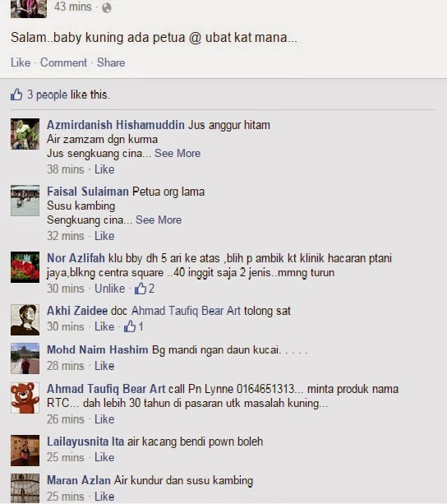Open Nor Azlifah's red flower avatar
This screenshot has width=447, height=504.
coord(25,266)
